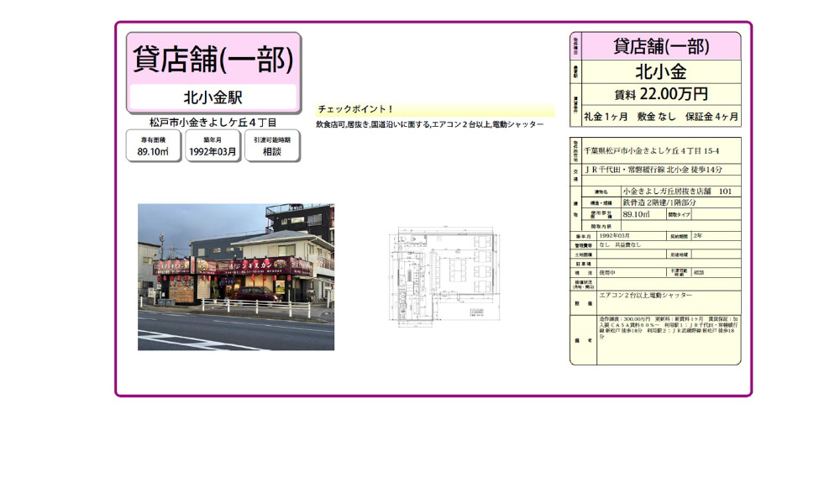
Task: Select structure value 鉄骨造 2階建/1階部分
Action: [x=659, y=202]
